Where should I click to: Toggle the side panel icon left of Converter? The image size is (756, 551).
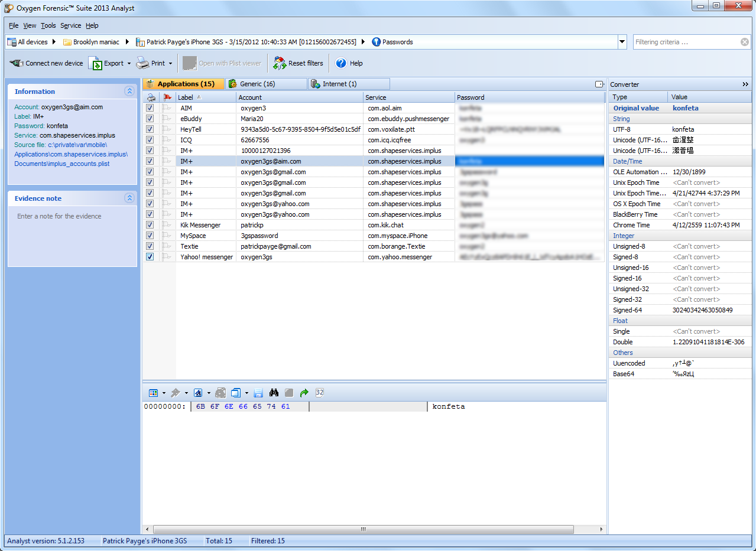point(599,84)
